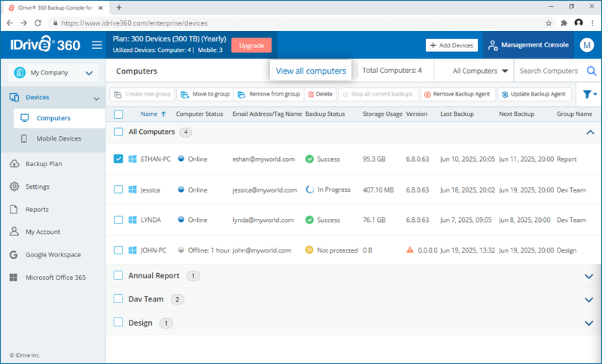Click the In Progress spinner icon for Jessica

pyautogui.click(x=309, y=190)
